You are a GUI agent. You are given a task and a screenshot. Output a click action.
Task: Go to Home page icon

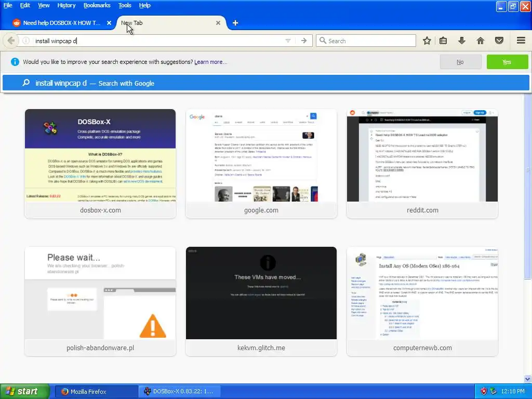tap(481, 41)
